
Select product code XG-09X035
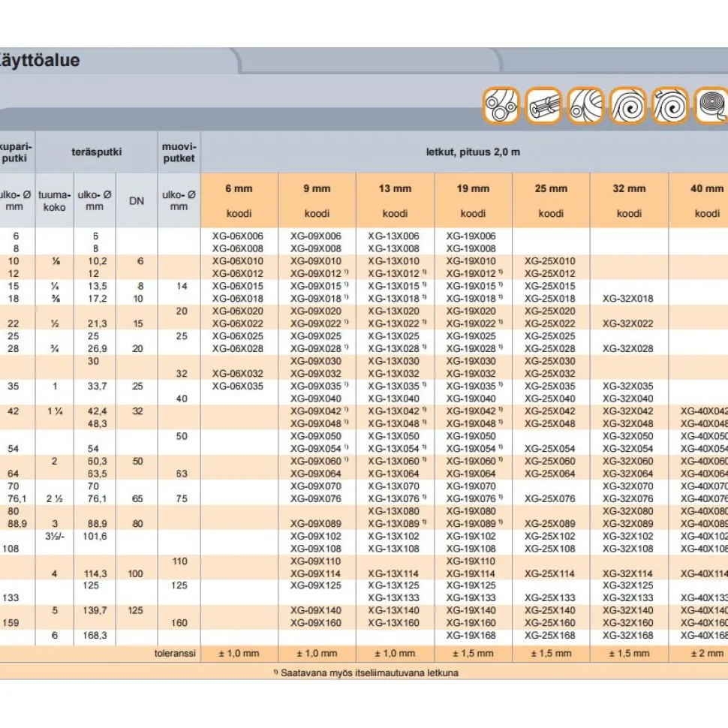coord(316,386)
